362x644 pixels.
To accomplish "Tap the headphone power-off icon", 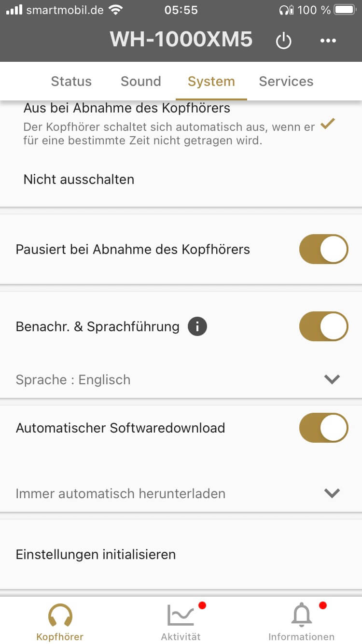I will [x=283, y=41].
